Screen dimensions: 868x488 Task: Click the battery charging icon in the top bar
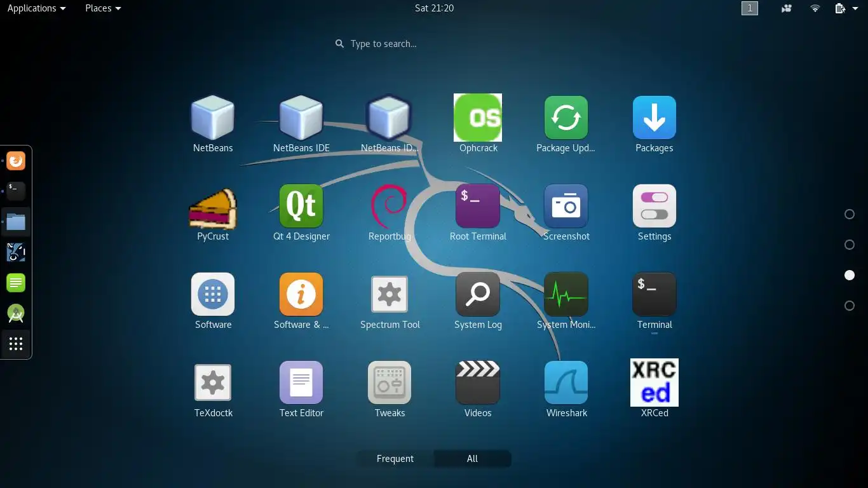click(841, 8)
